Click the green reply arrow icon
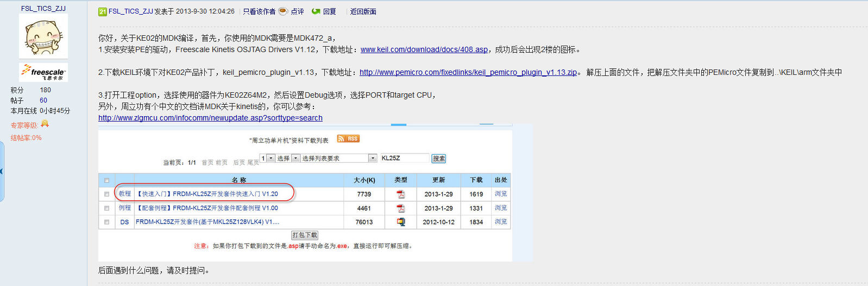The image size is (868, 286). pos(316,11)
